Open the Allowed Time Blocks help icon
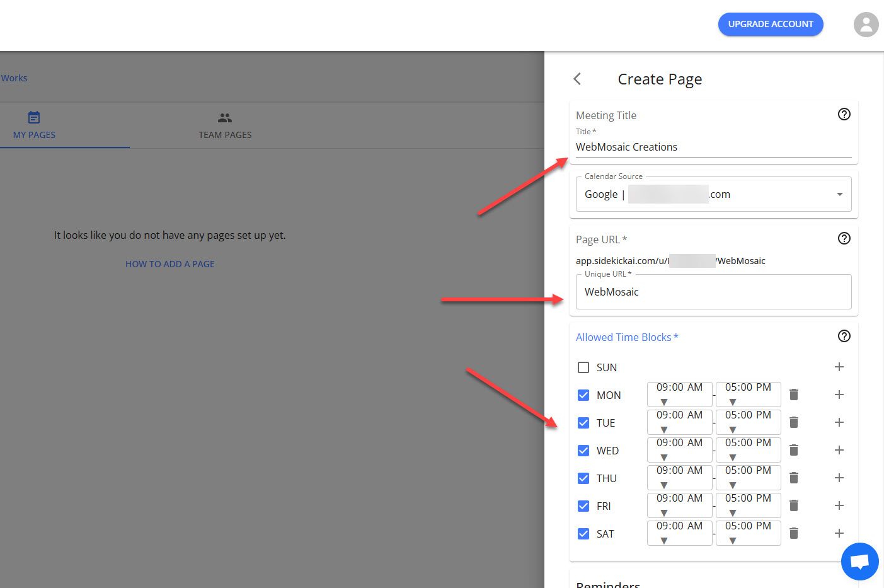The image size is (884, 588). (x=844, y=336)
